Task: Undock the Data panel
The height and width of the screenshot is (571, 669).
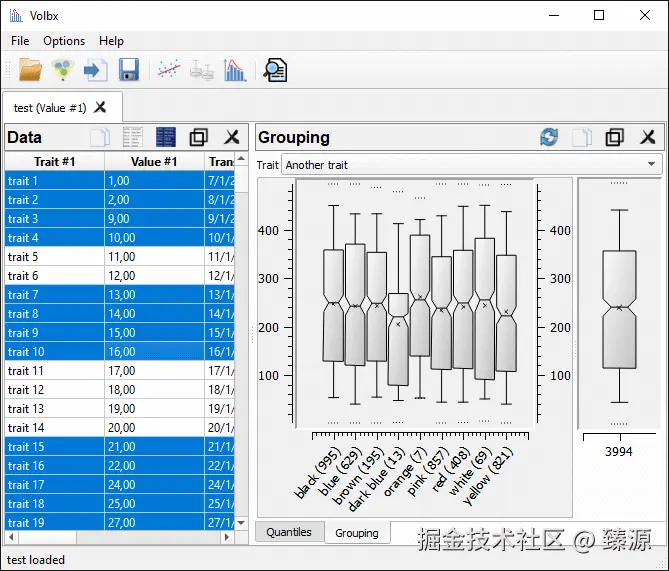Action: click(x=198, y=137)
